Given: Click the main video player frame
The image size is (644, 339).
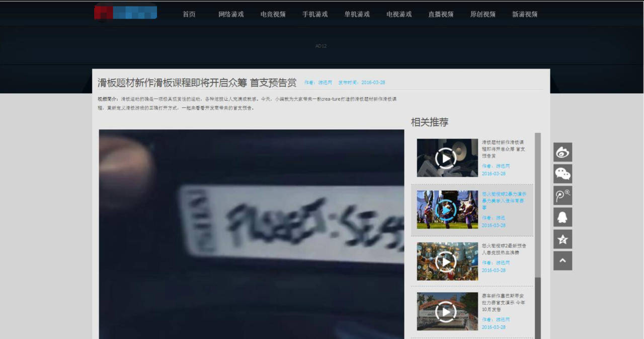Looking at the screenshot, I should pos(252,234).
